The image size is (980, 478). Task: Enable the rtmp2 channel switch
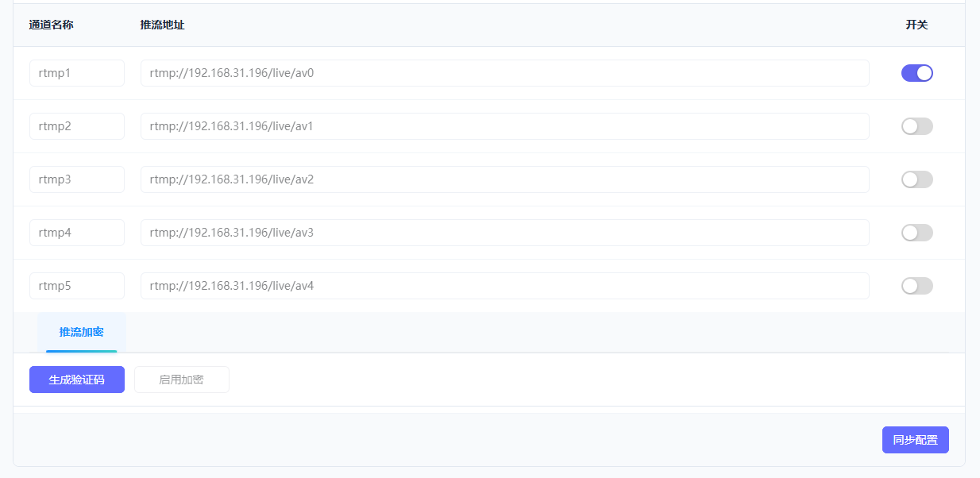click(916, 126)
